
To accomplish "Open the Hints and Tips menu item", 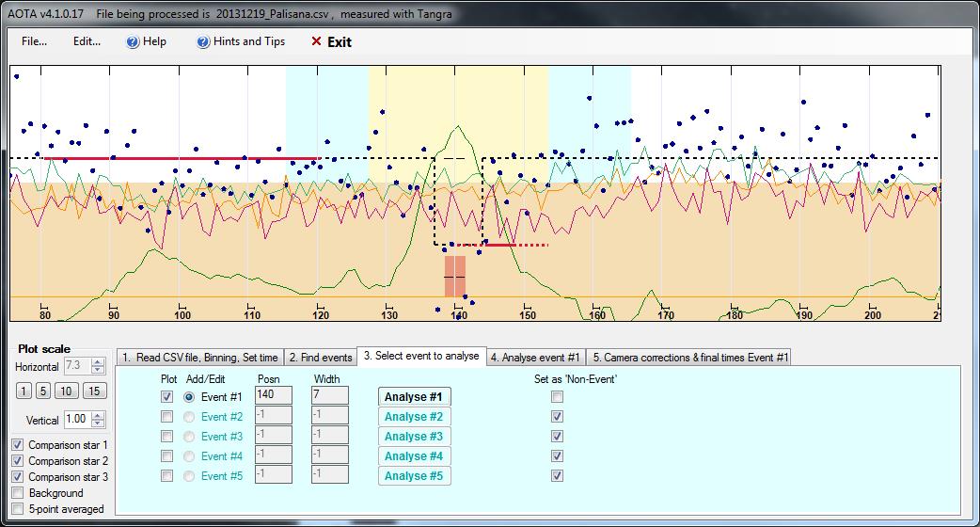I will click(x=248, y=41).
